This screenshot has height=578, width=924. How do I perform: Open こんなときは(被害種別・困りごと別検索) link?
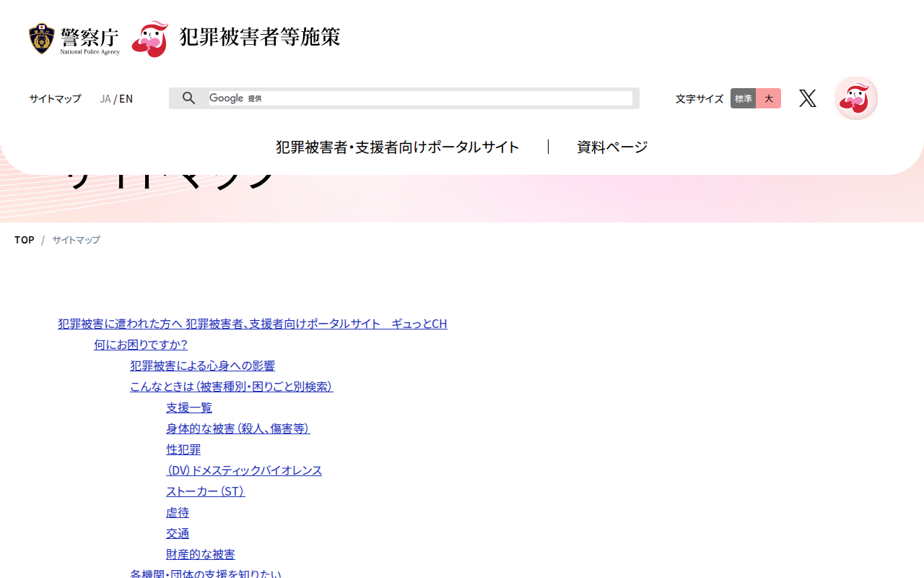232,387
